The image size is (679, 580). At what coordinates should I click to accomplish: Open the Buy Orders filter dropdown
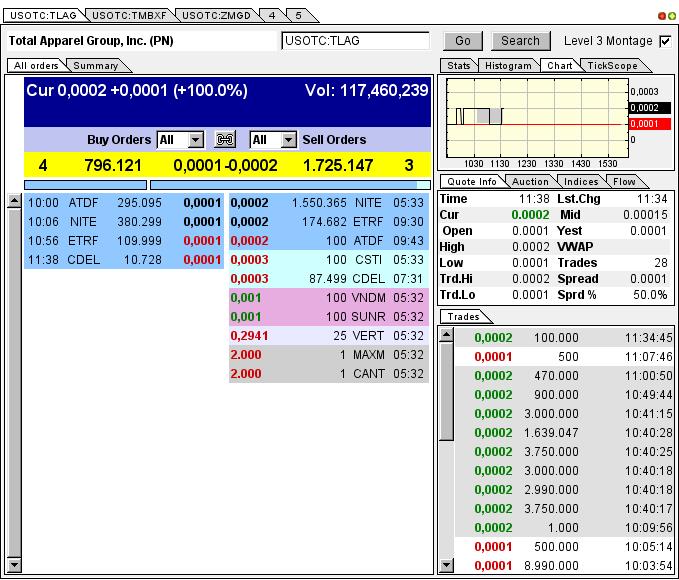pyautogui.click(x=195, y=140)
